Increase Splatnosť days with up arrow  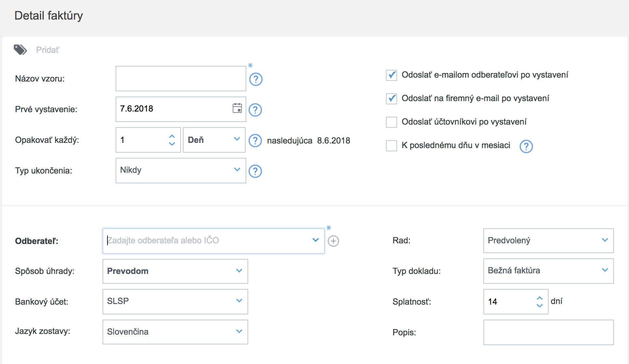point(540,298)
